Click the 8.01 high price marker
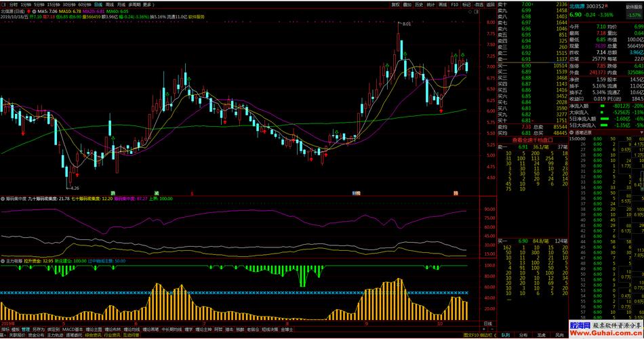This screenshot has width=644, height=339. [x=407, y=24]
